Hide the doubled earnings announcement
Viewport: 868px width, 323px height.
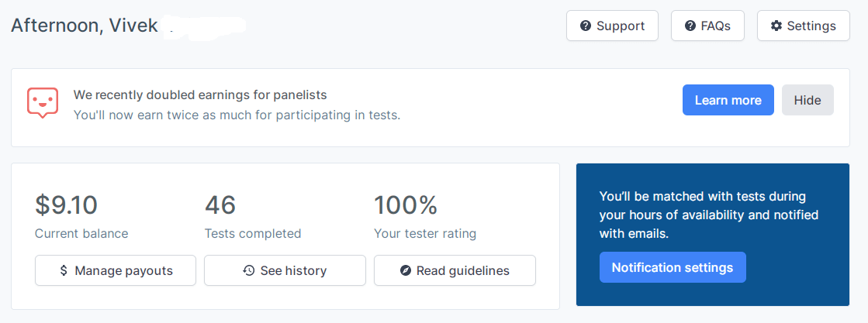point(807,100)
